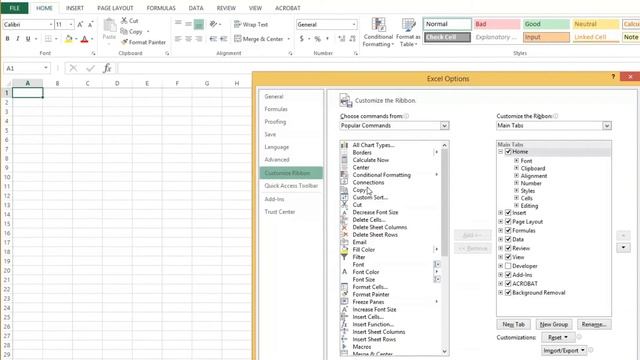Screen dimensions: 640x360
Task: Click the Orientation text-angle icon
Action: (213, 24)
